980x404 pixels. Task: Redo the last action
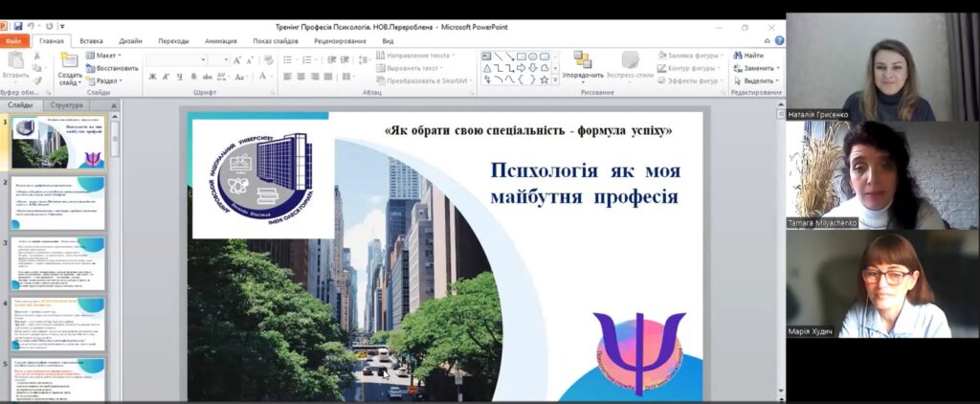click(x=50, y=27)
